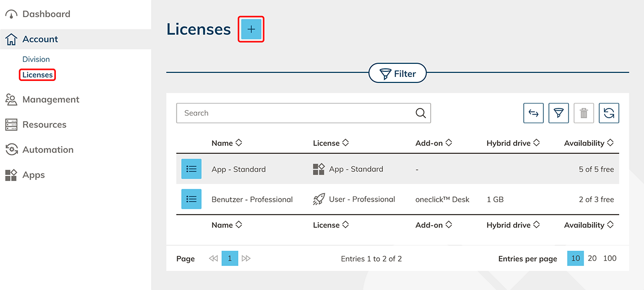The width and height of the screenshot is (644, 290).
Task: Open the Management sidebar section
Action: (x=50, y=100)
